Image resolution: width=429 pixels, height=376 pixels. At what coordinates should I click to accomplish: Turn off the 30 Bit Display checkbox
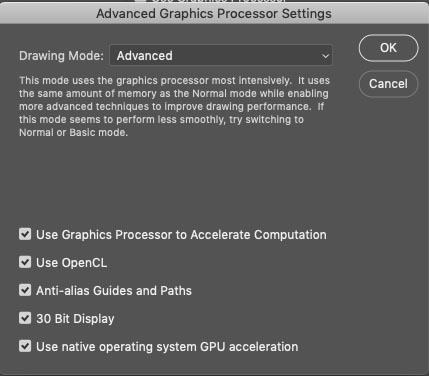tap(25, 318)
